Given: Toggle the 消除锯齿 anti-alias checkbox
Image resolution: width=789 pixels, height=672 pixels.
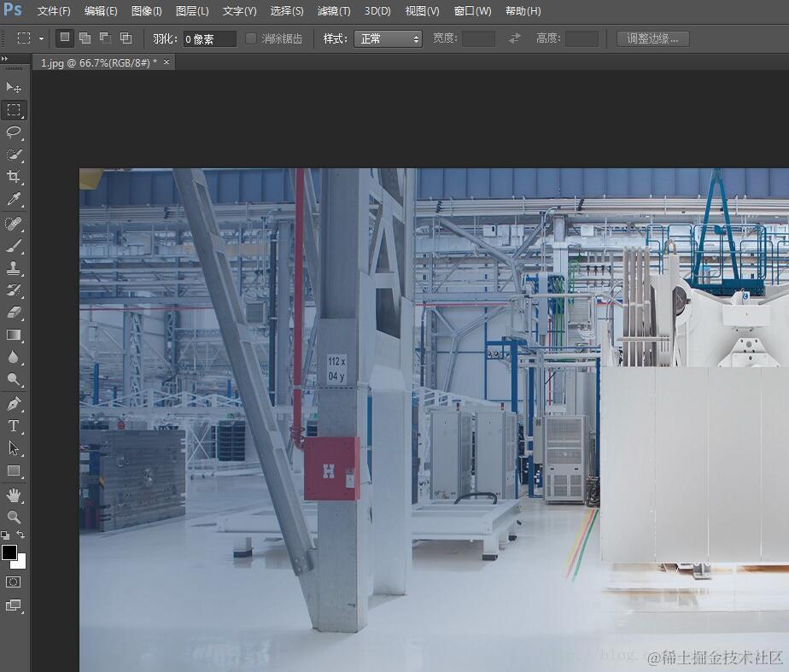Looking at the screenshot, I should coord(250,38).
